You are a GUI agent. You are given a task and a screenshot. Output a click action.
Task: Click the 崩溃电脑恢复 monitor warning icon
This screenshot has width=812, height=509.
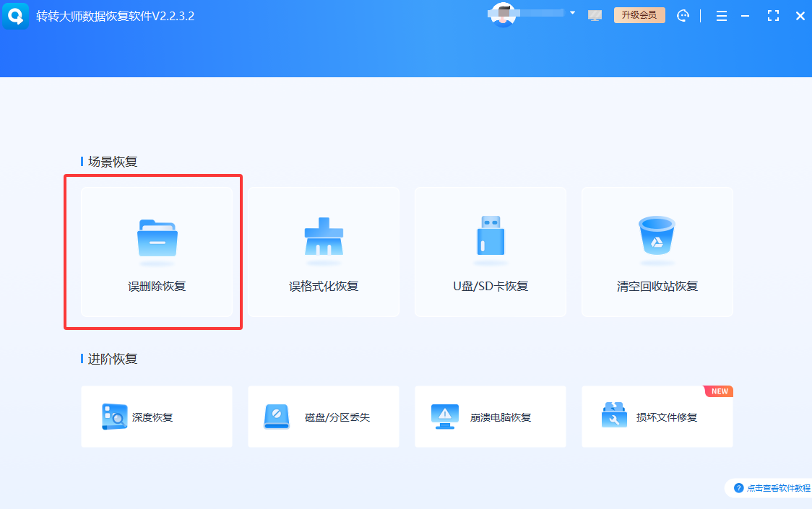(x=445, y=417)
